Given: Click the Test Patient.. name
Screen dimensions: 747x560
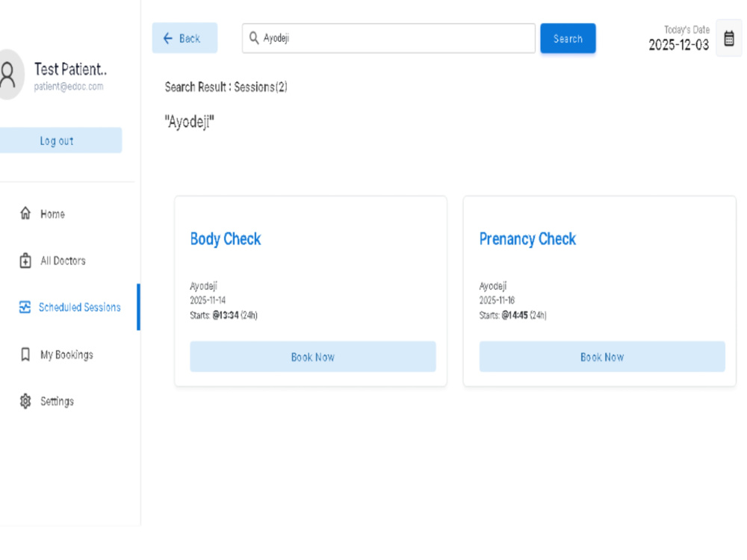Looking at the screenshot, I should click(70, 69).
